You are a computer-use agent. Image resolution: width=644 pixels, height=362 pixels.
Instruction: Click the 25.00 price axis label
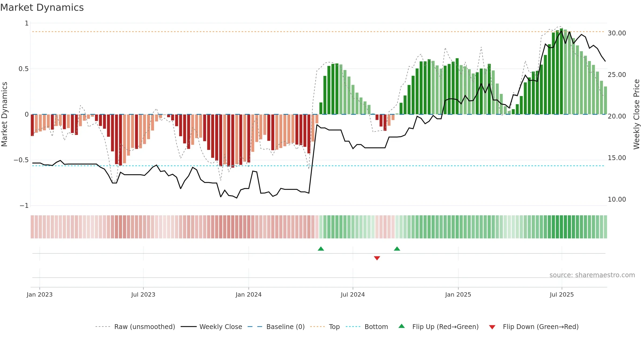[617, 75]
